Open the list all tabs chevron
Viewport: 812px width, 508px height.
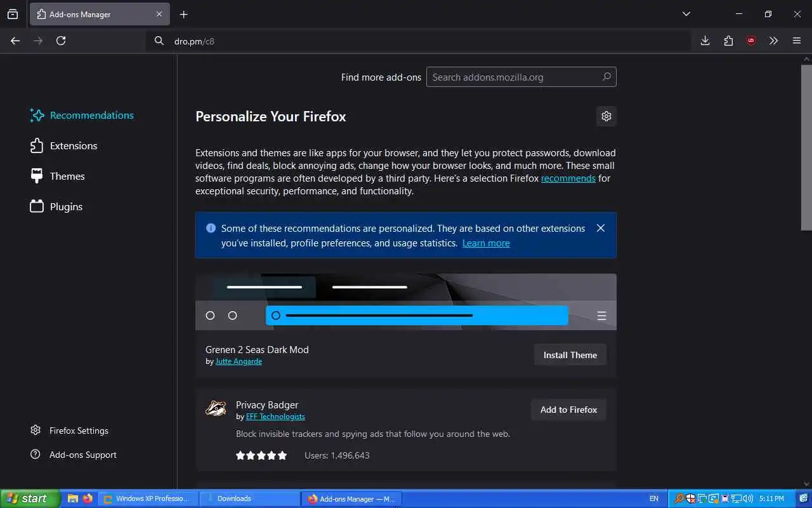tap(686, 14)
